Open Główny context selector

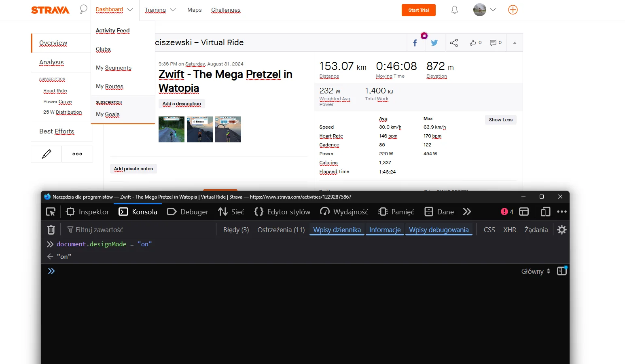point(536,271)
